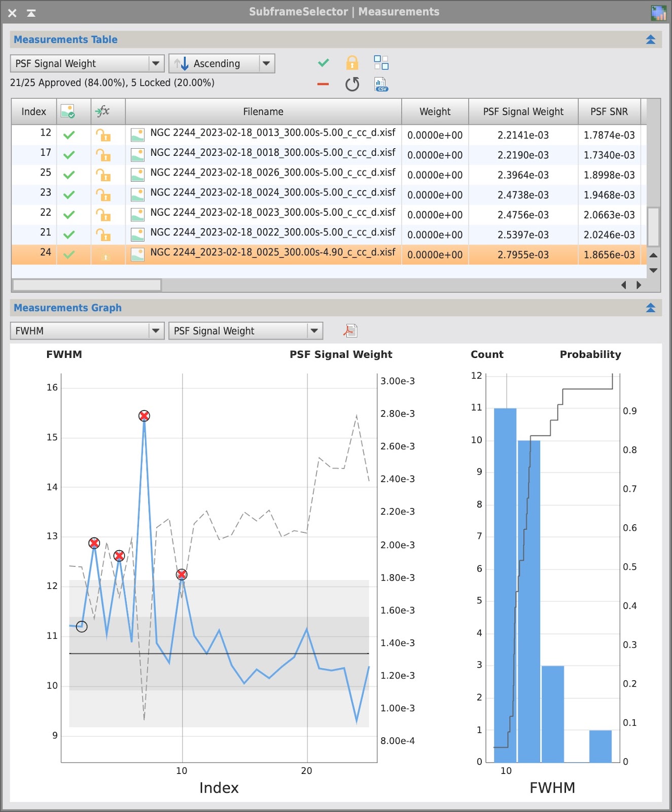Click the PDF export graph icon
This screenshot has width=672, height=812.
[350, 331]
